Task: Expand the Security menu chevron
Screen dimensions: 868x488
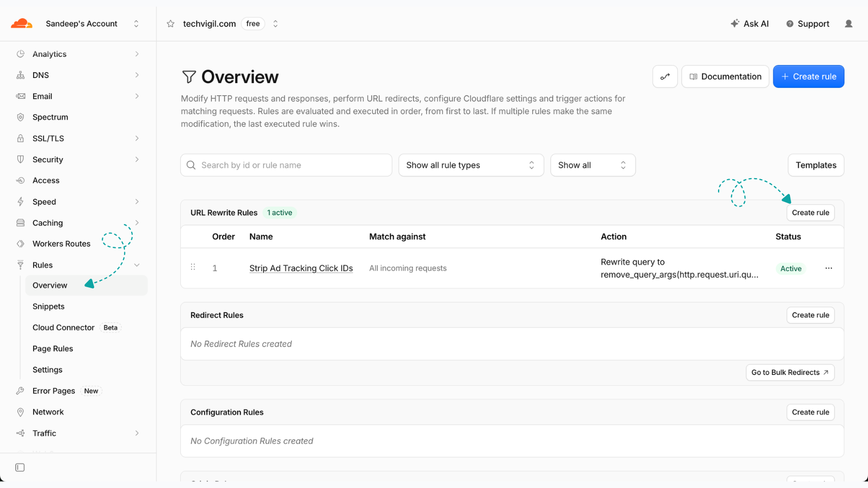Action: [137, 160]
